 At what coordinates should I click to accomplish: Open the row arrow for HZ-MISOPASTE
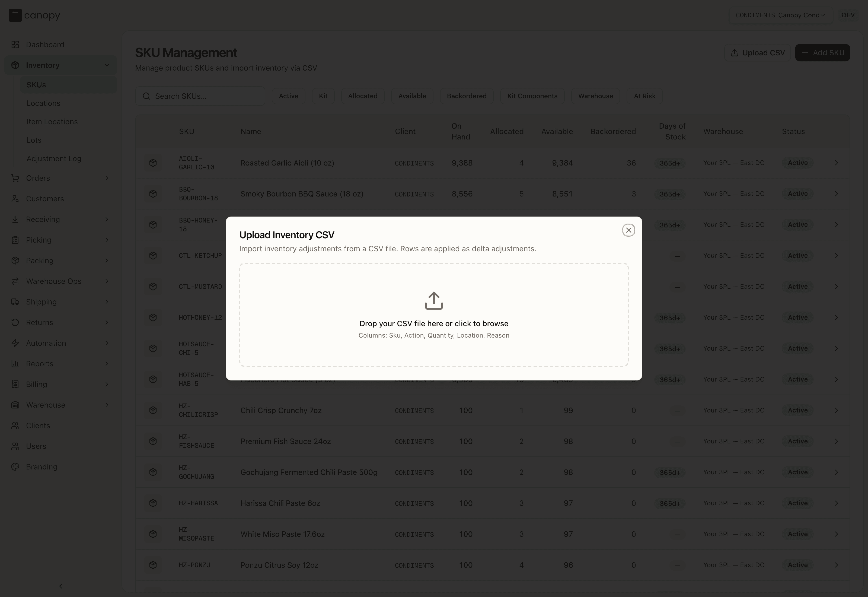coord(836,534)
